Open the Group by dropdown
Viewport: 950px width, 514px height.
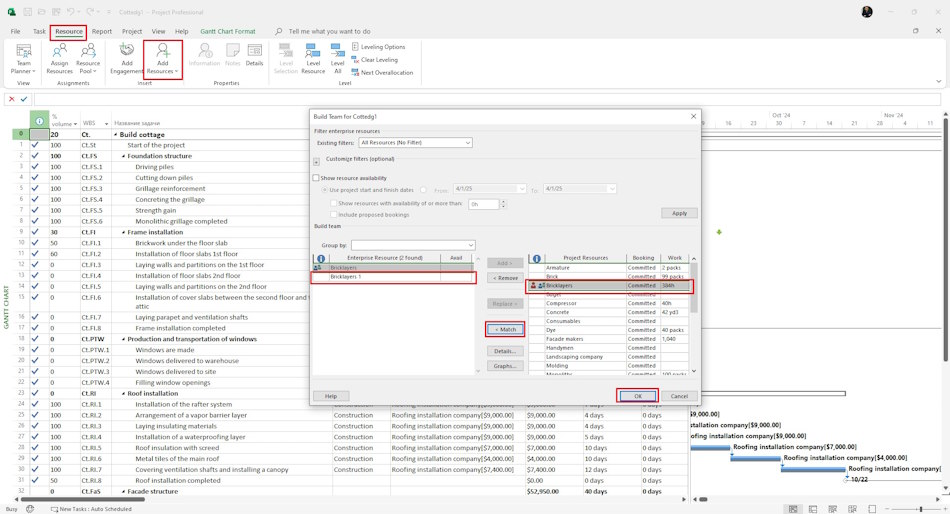413,245
